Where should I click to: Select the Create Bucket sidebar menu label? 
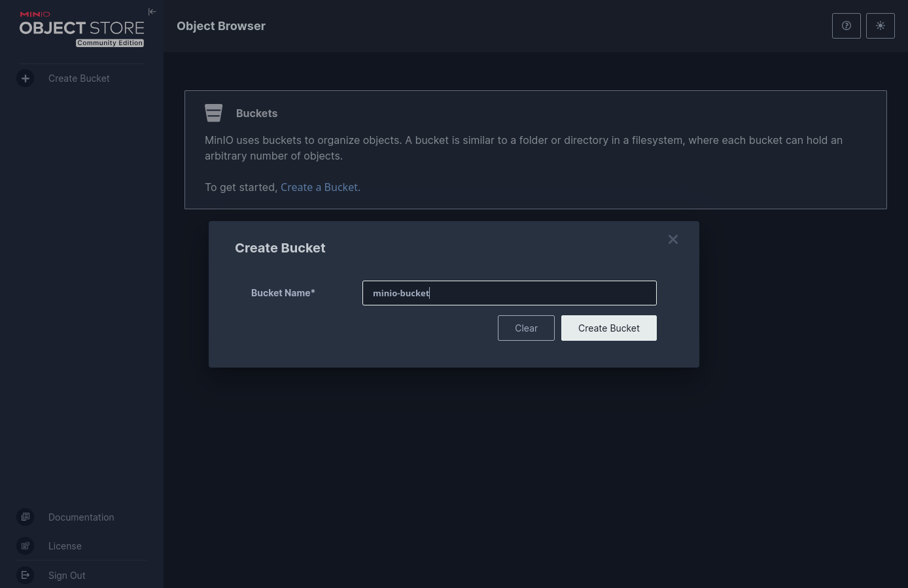tap(79, 78)
